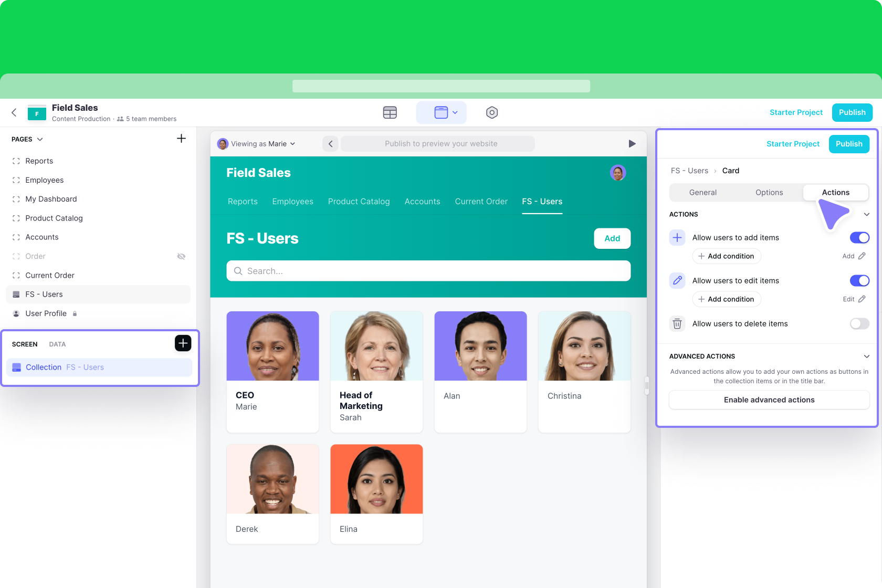Viewport: 882px width, 588px height.
Task: Click the user avatar in the app header
Action: [617, 173]
